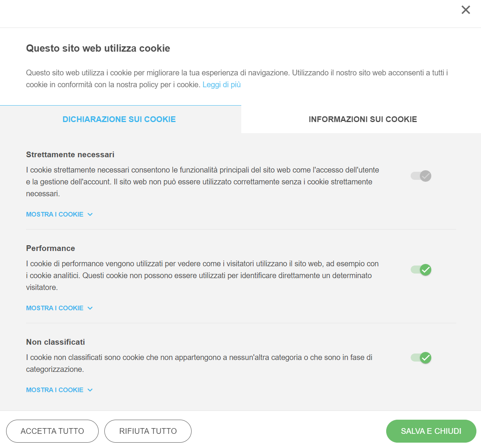Turn off the 'Non classificati' cookies toggle

coord(421,358)
